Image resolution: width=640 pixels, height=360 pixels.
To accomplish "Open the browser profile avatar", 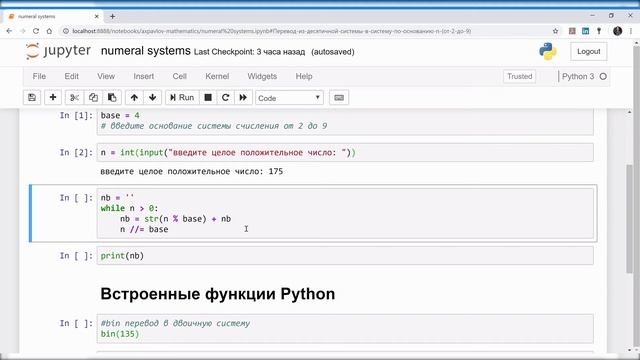I will [617, 31].
